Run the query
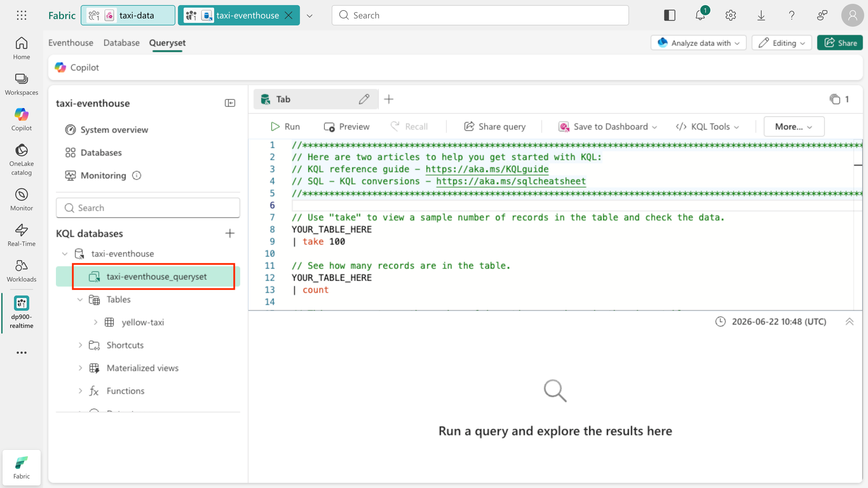This screenshot has width=868, height=488. click(x=285, y=126)
